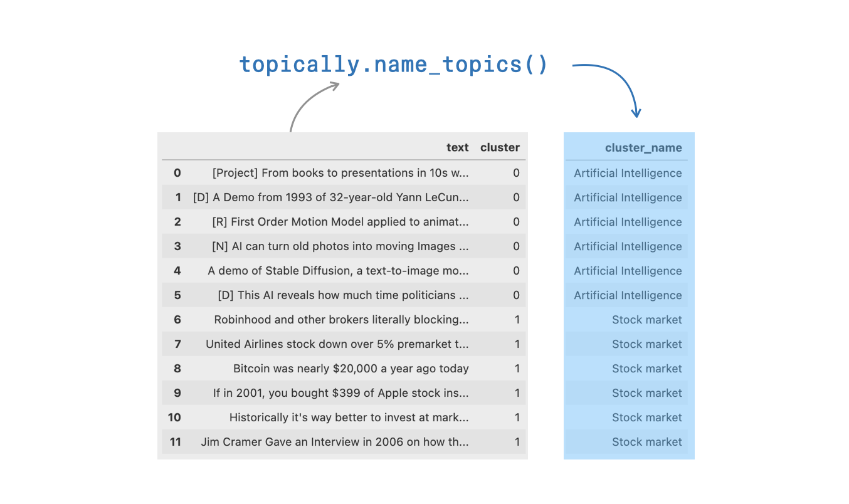The width and height of the screenshot is (849, 504).
Task: Click "Stock market" beside the Bitcoin row
Action: coord(647,369)
